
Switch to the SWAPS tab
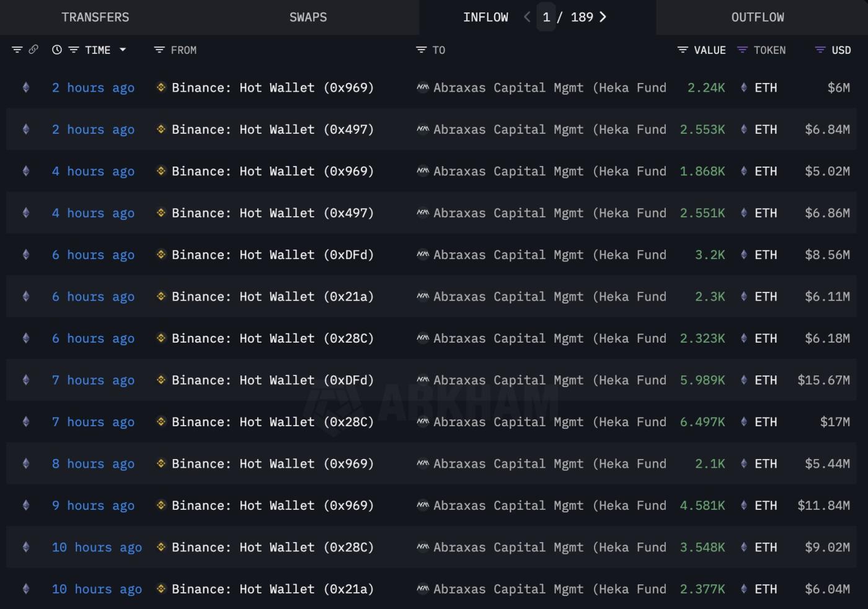coord(308,17)
